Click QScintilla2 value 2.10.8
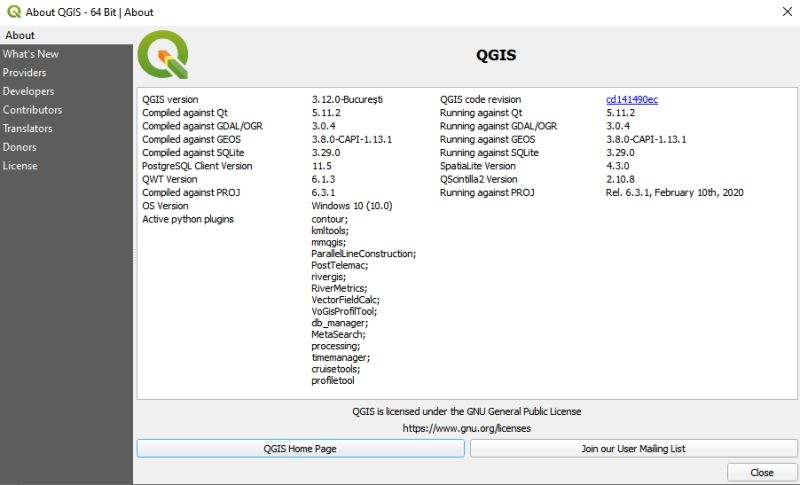This screenshot has width=800, height=485. (x=620, y=179)
